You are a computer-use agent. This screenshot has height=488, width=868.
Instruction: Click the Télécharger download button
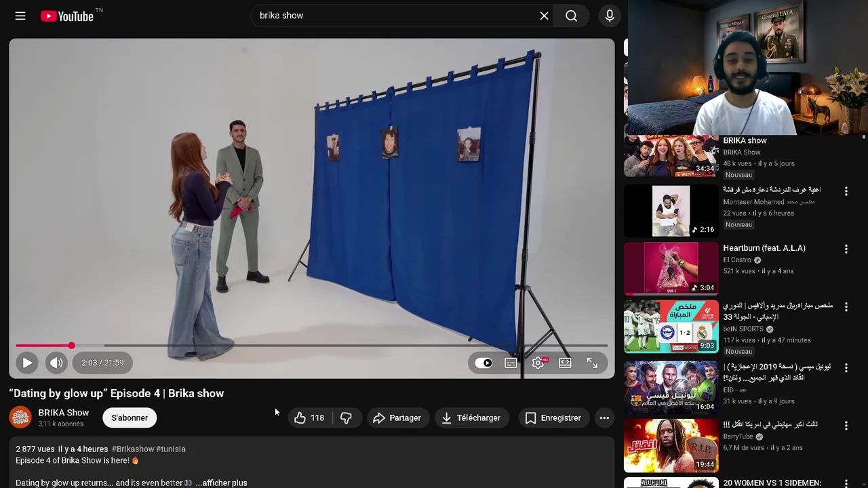tap(471, 418)
